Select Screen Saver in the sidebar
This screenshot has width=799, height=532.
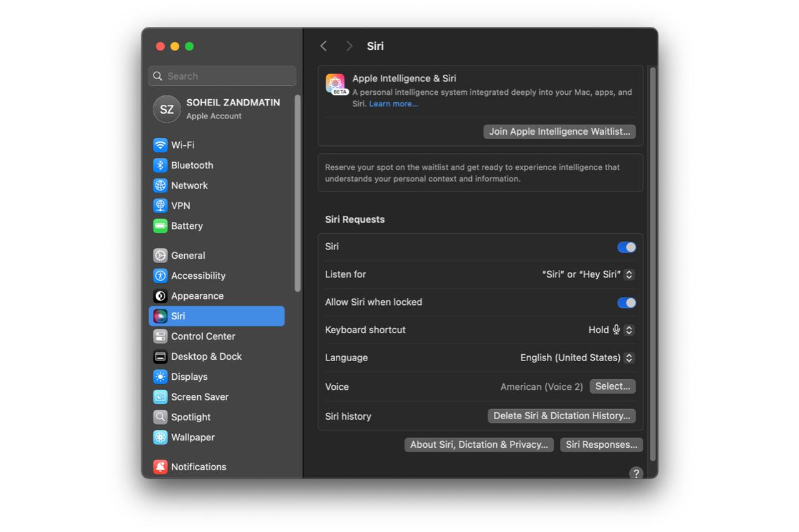tap(217, 397)
